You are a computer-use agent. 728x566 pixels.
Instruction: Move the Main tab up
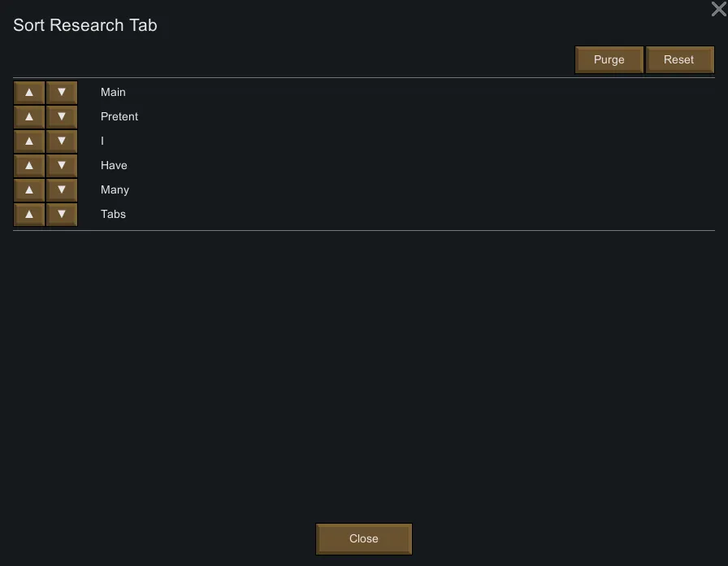tap(29, 93)
